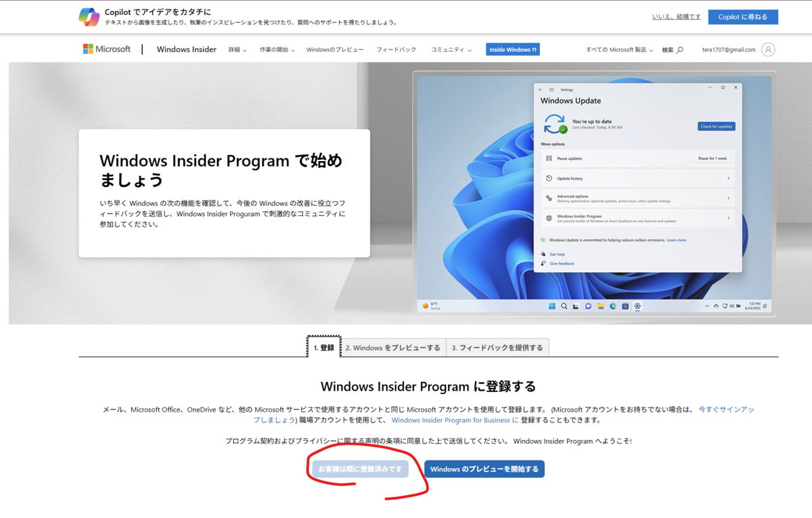Click the Pause updates icon in the Settings image
Viewport: 812px width, 518px height.
549,158
